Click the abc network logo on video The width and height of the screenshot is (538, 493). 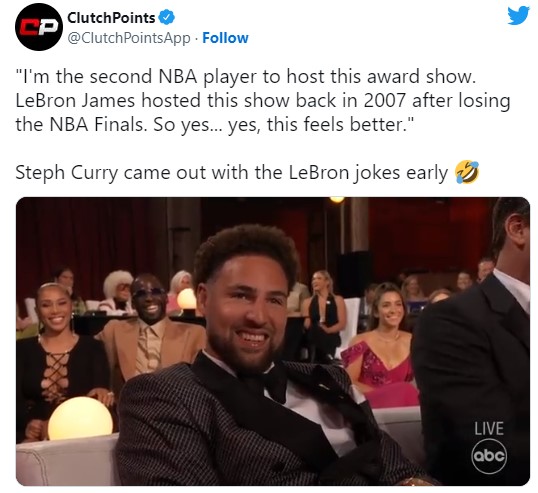489,456
